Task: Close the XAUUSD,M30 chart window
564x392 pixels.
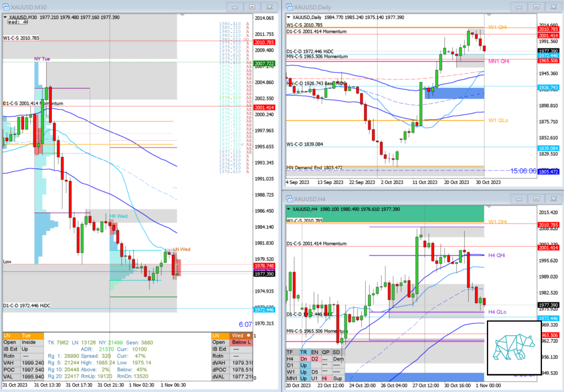Action: click(269, 7)
